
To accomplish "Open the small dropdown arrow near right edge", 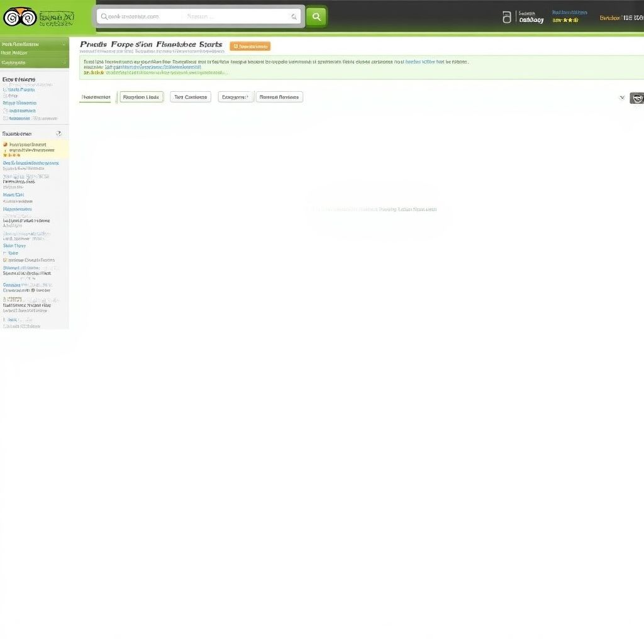I will pyautogui.click(x=622, y=97).
